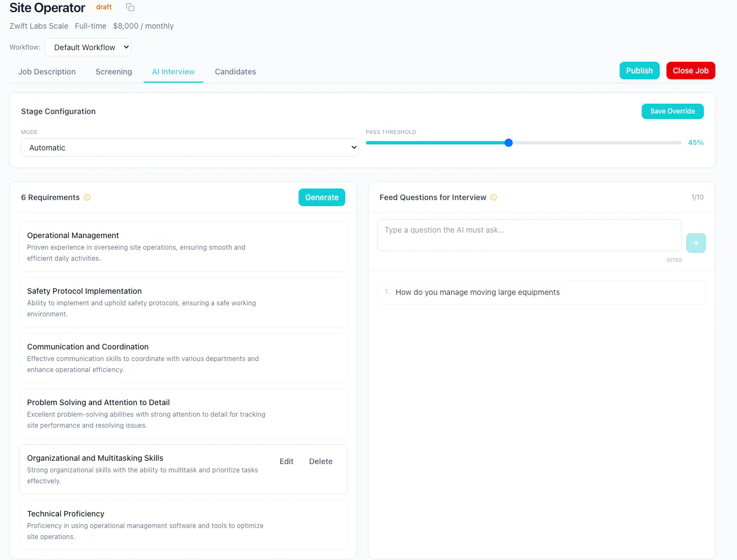Click the 45% threshold value

696,143
